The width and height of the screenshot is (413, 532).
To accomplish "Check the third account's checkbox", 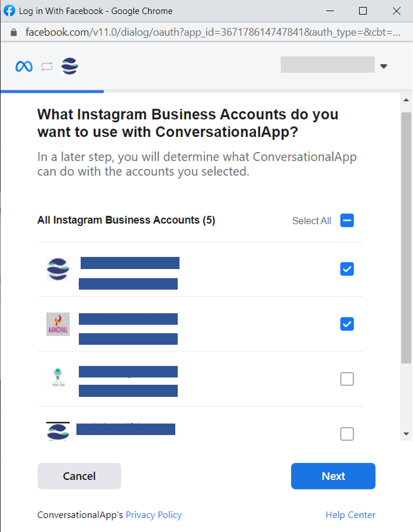I will click(347, 379).
